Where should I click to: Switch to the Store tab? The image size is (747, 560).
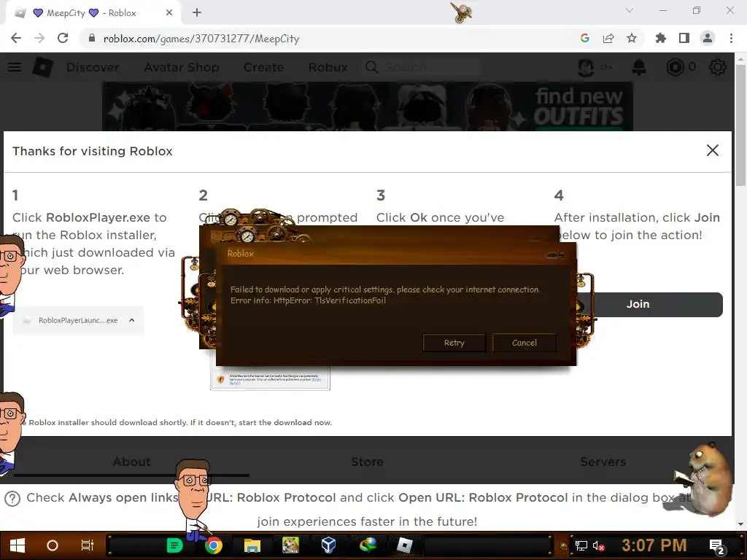point(367,462)
